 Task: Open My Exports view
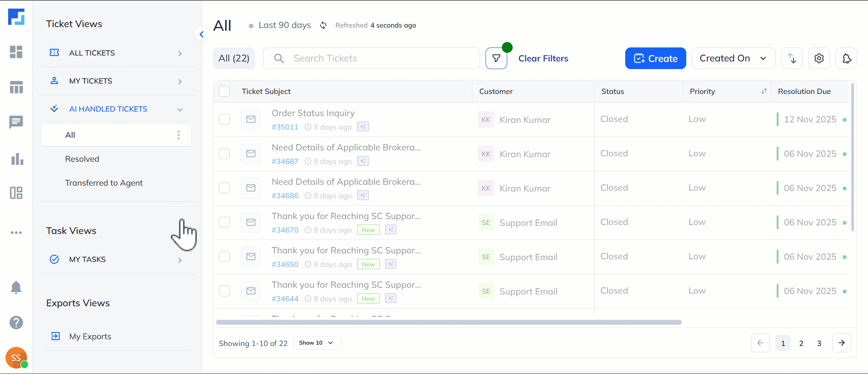(90, 337)
